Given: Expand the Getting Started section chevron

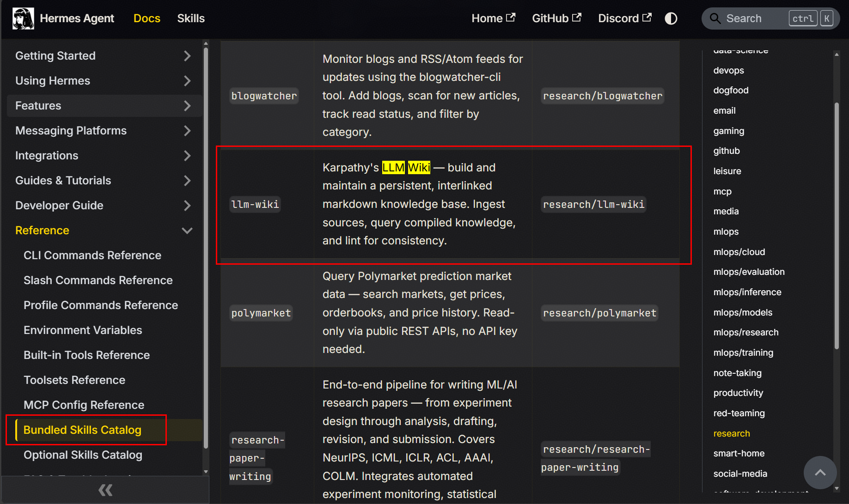Looking at the screenshot, I should pyautogui.click(x=187, y=56).
